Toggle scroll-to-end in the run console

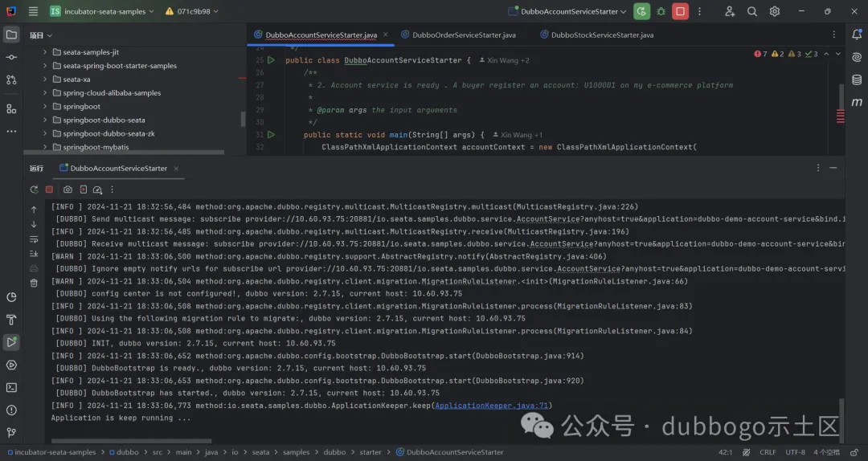tap(34, 253)
